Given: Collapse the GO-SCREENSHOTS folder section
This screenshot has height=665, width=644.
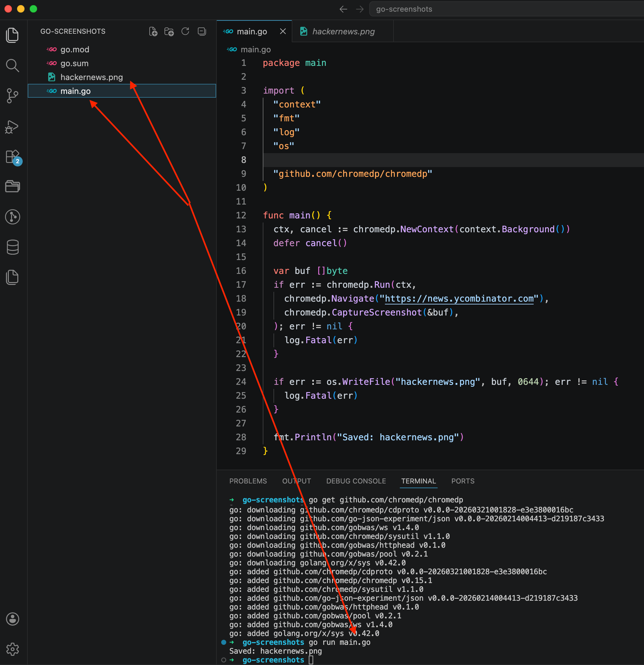Looking at the screenshot, I should [x=72, y=31].
